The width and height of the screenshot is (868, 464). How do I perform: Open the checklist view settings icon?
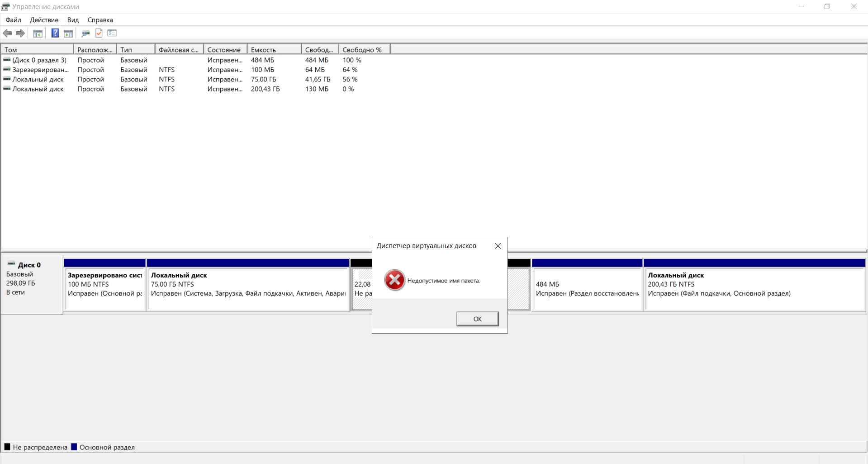coord(112,33)
